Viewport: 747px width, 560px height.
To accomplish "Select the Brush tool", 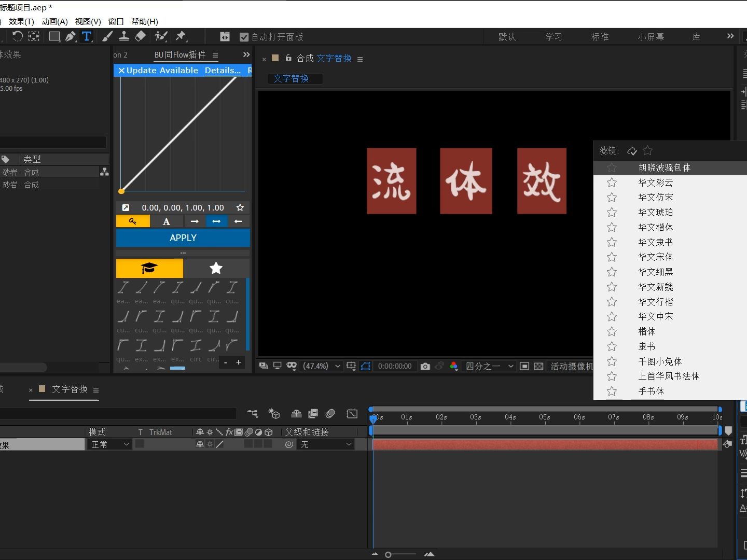I will [x=107, y=36].
